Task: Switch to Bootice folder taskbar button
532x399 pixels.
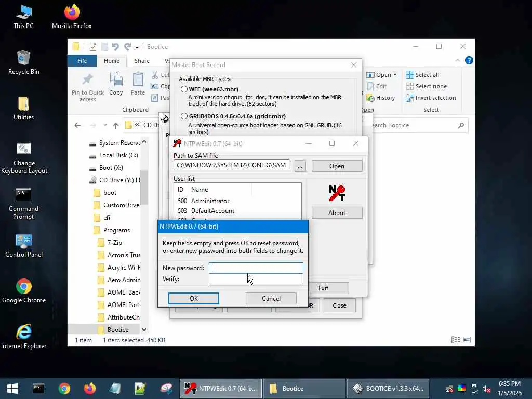Action: (304, 389)
